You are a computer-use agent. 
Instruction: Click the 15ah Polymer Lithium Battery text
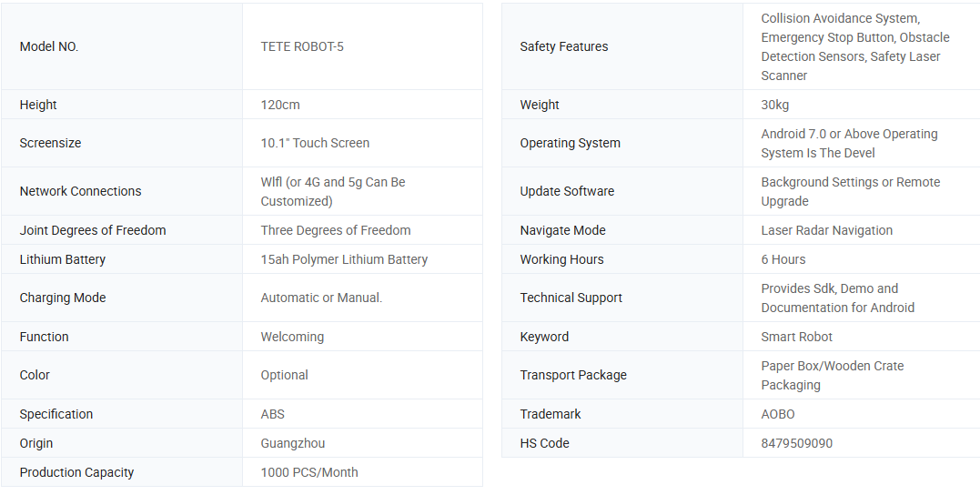click(344, 259)
